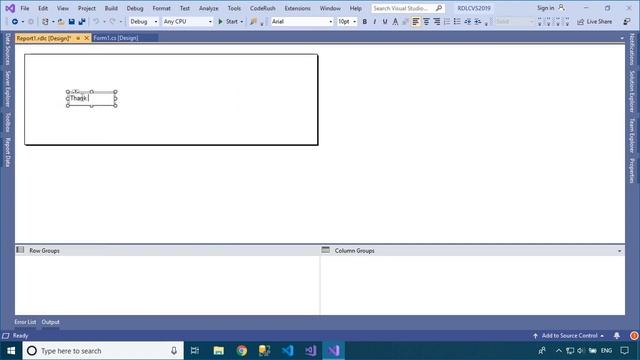Increase the text indent
The height and width of the screenshot is (360, 640).
478,22
